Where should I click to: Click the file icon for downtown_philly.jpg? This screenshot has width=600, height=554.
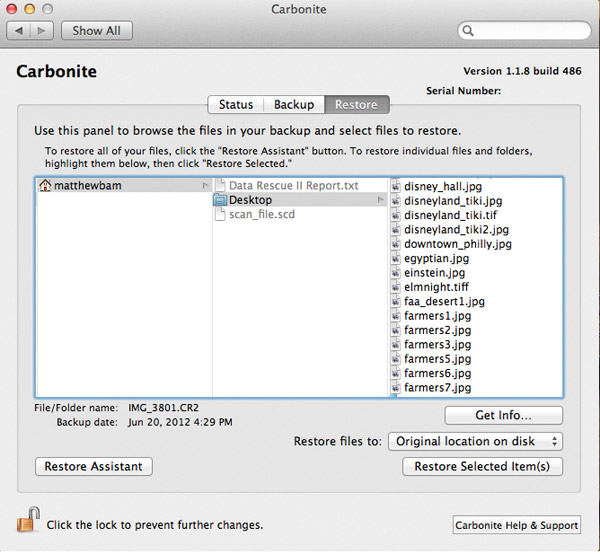coord(396,244)
